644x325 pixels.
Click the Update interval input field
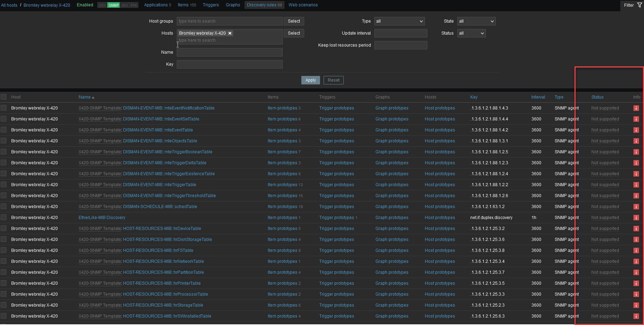[x=401, y=33]
